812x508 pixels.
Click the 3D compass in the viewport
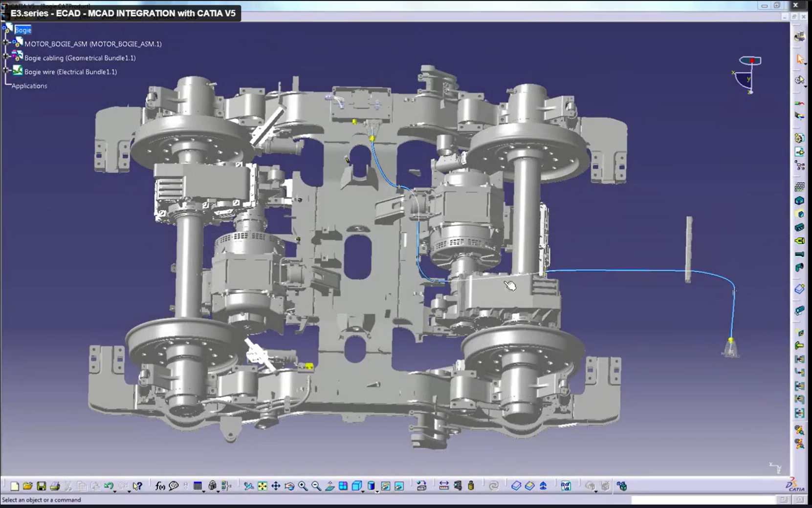[x=748, y=75]
